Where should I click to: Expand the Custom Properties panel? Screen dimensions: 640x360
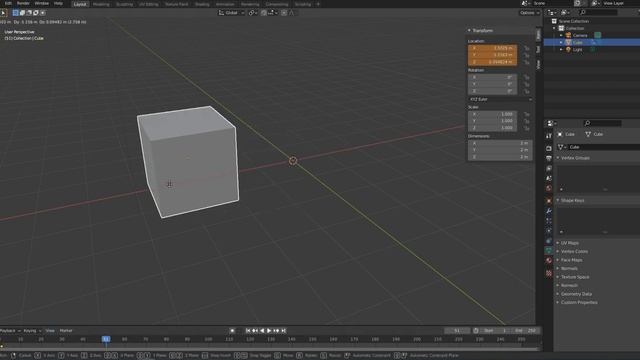pos(558,302)
